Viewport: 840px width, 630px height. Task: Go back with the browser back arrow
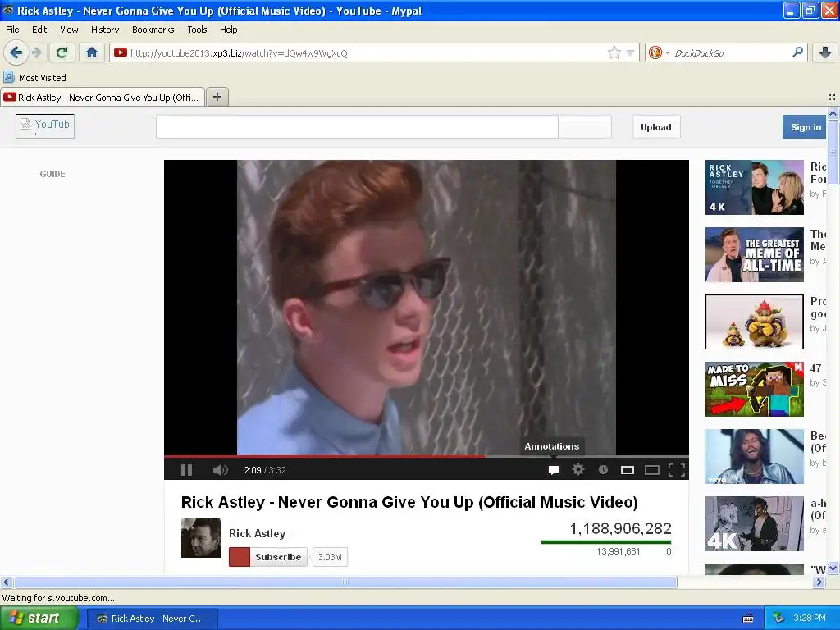pos(16,52)
